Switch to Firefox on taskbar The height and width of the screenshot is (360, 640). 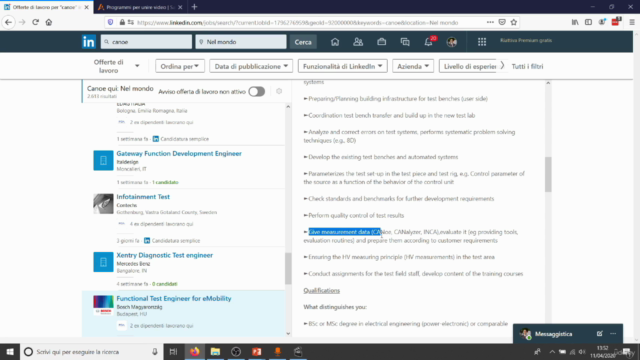click(x=195, y=351)
